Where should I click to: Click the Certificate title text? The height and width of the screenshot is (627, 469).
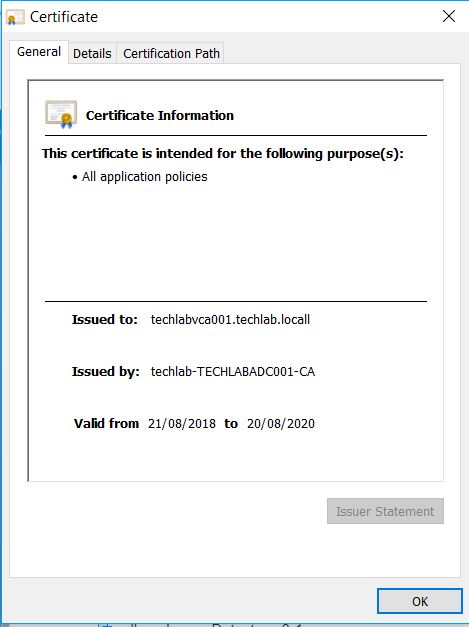[x=64, y=17]
